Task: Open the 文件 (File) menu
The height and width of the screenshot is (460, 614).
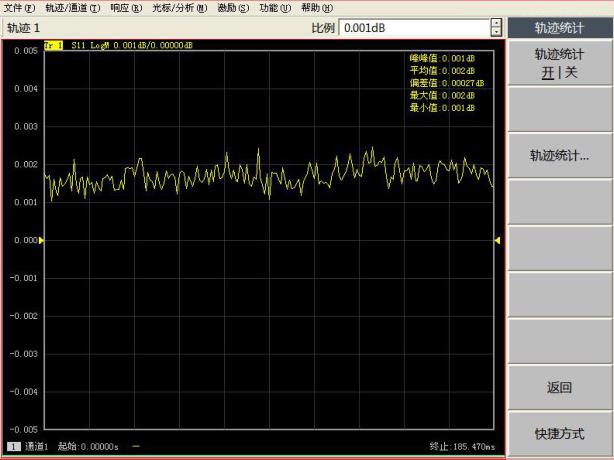Action: point(21,8)
